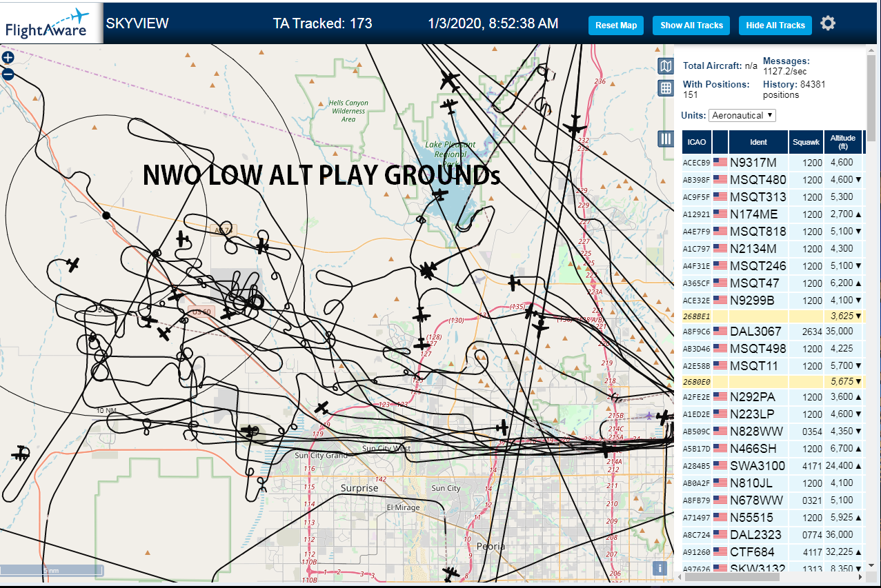Click the US flag in the SWA3100 row
This screenshot has width=881, height=588.
coord(720,466)
